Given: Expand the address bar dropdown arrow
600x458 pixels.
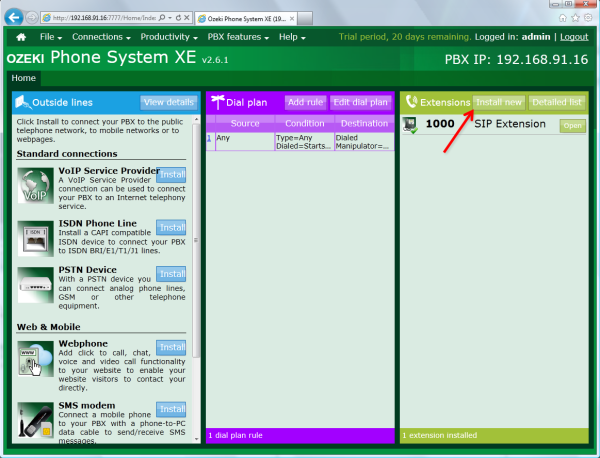Looking at the screenshot, I should coord(170,18).
